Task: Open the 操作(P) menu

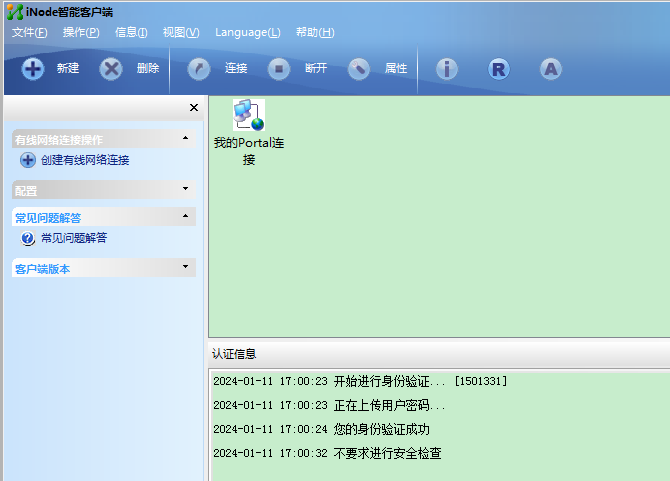Action: pyautogui.click(x=81, y=32)
